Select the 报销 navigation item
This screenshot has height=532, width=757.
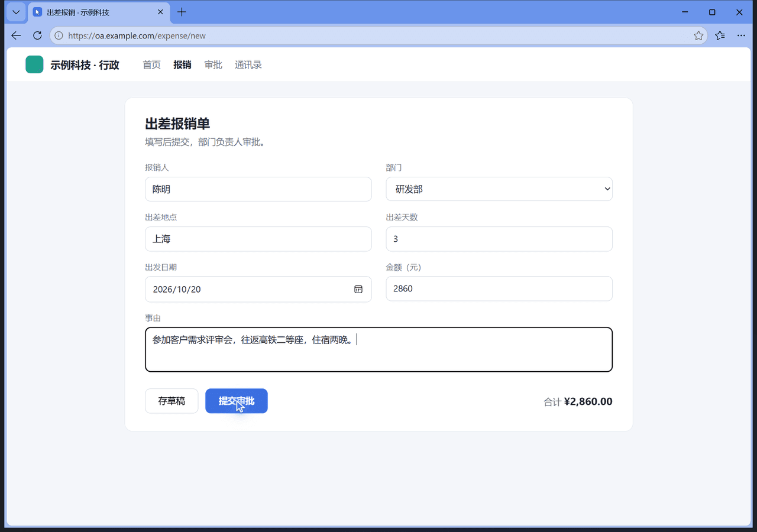click(x=182, y=65)
